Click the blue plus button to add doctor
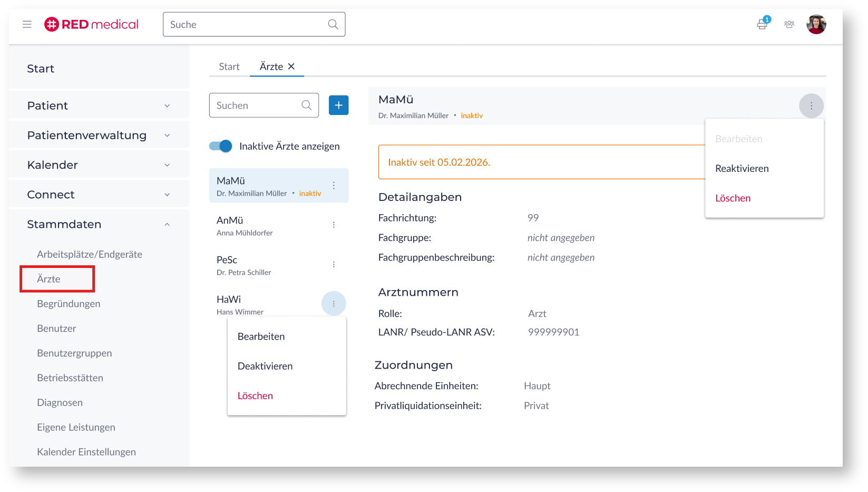The width and height of the screenshot is (868, 492). (x=338, y=105)
